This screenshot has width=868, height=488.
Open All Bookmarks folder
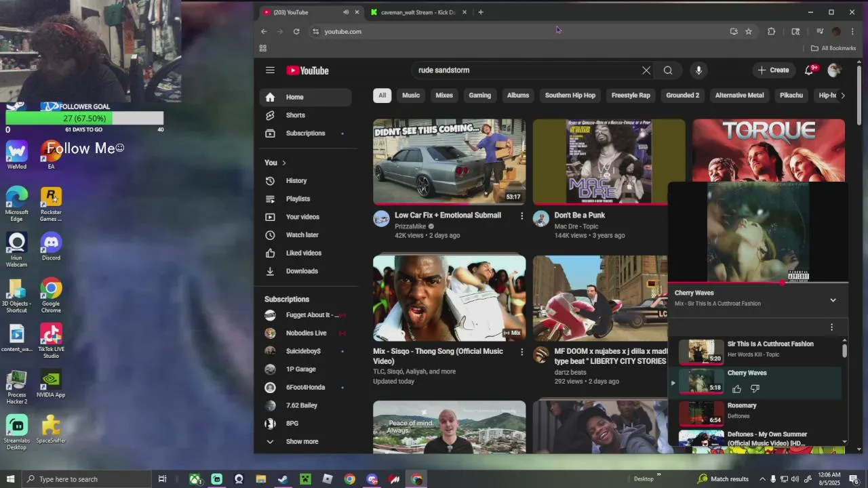(x=833, y=48)
